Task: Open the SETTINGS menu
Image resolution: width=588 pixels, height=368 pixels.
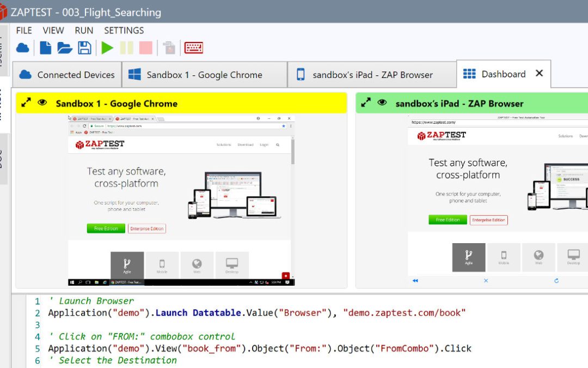Action: [124, 31]
